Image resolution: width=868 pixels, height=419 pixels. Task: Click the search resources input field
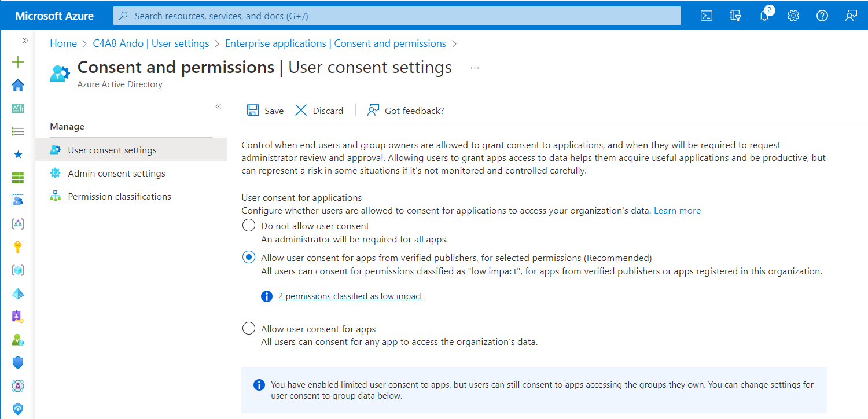coord(397,16)
